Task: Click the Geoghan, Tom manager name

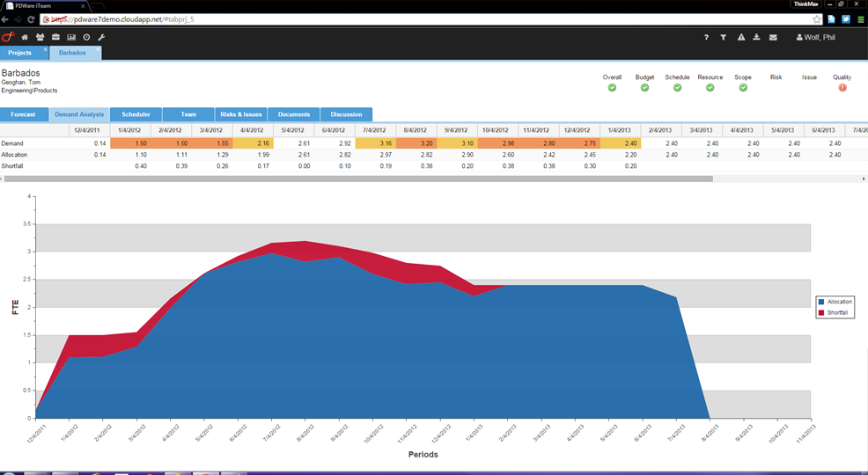Action: (x=20, y=83)
